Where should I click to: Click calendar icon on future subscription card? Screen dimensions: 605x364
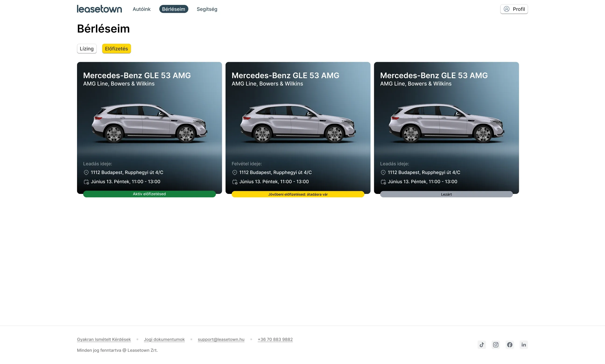(235, 182)
